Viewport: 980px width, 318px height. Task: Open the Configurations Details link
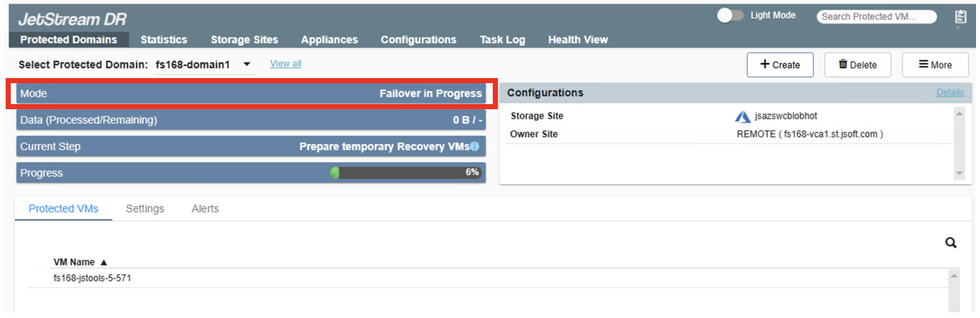[x=950, y=93]
